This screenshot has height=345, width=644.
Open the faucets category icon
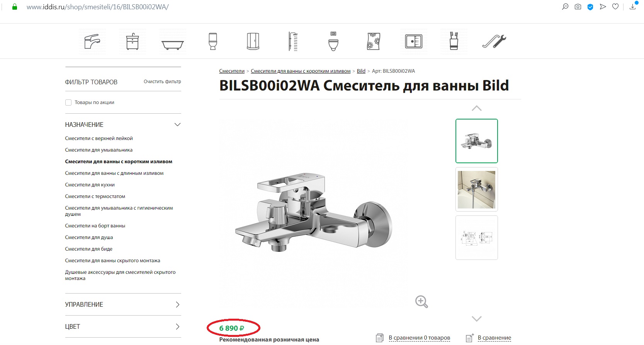pyautogui.click(x=92, y=41)
